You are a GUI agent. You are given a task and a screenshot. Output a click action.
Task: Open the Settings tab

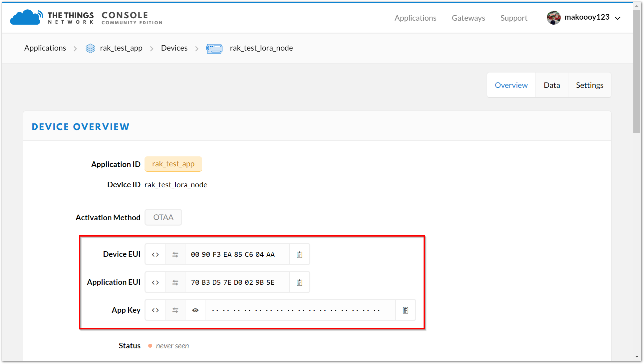pos(589,85)
